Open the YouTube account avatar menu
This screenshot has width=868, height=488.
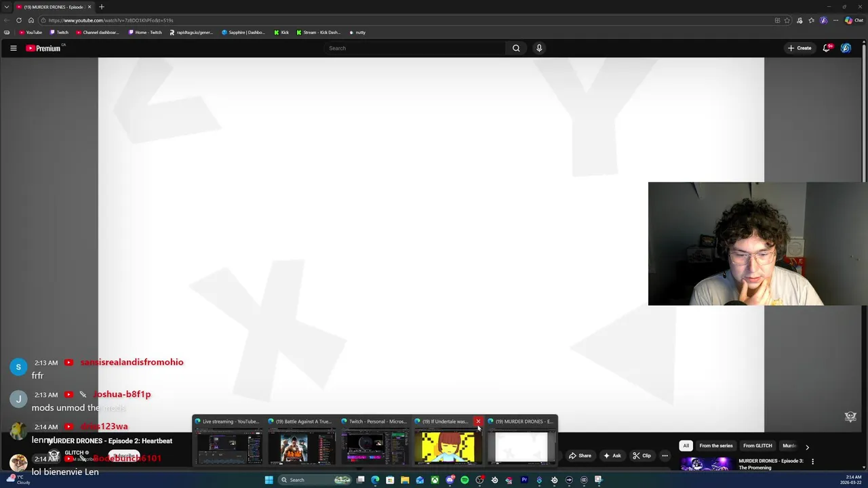pyautogui.click(x=846, y=48)
